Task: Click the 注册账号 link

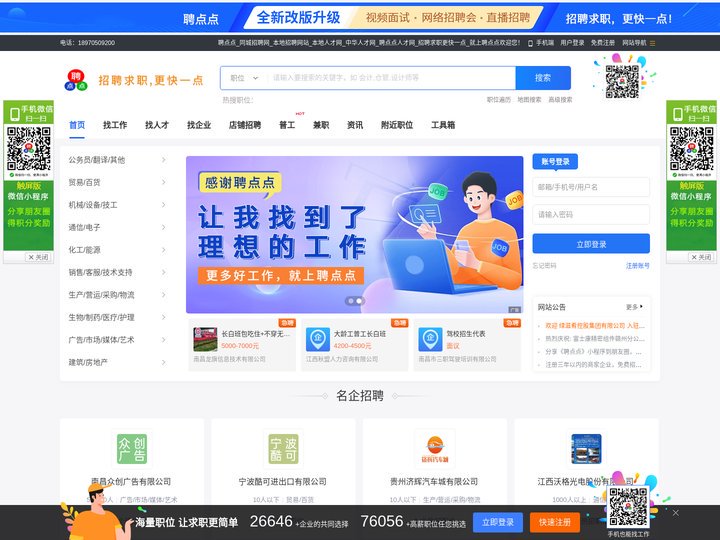Action: [x=638, y=265]
